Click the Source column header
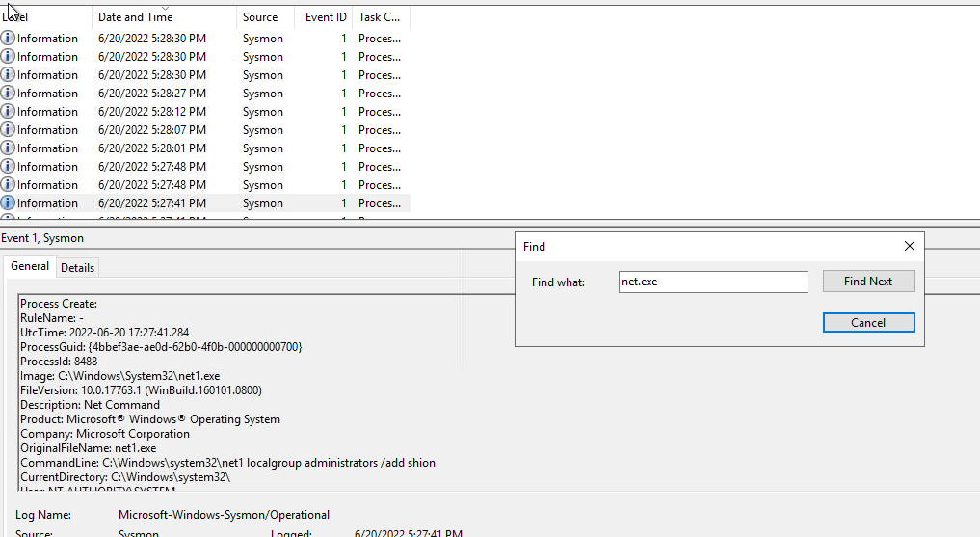980x537 pixels. click(x=265, y=17)
